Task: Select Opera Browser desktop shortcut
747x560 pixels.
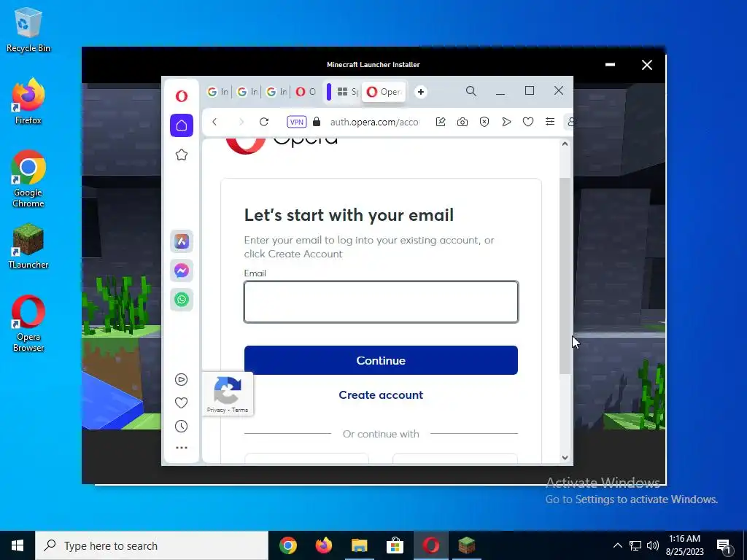Action: [28, 324]
